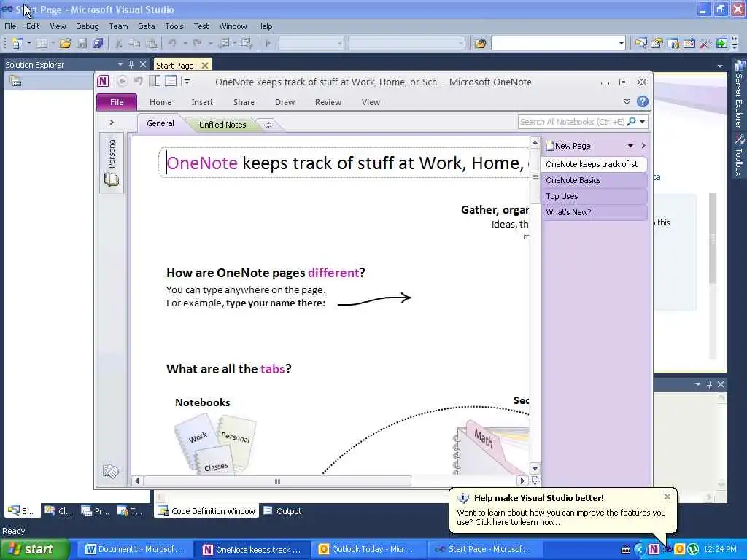Click OneNote application icon in title bar
747x560 pixels.
point(103,82)
